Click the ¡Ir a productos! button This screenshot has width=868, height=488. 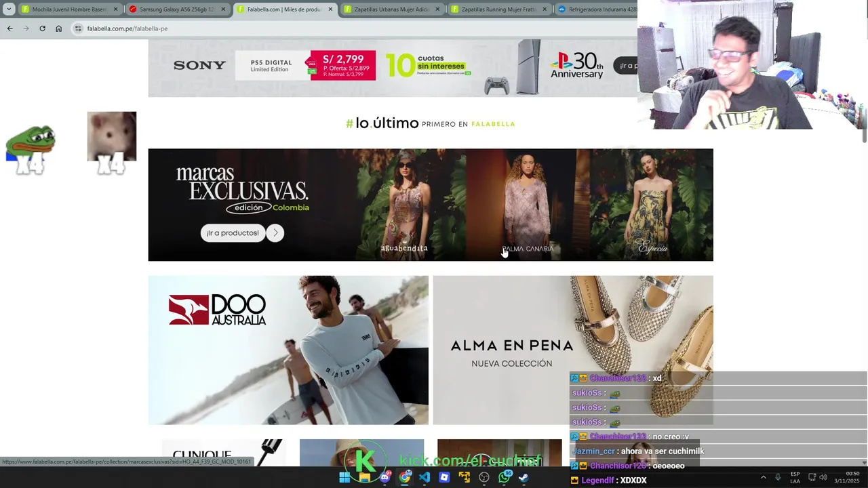pos(233,232)
